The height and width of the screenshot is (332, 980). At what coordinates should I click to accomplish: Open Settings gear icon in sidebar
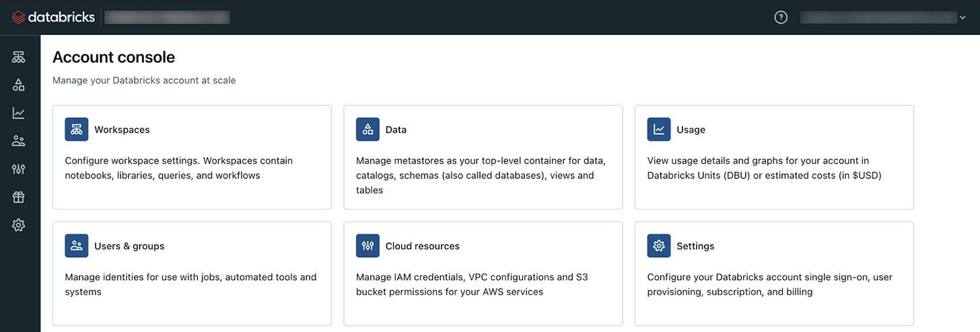(19, 225)
